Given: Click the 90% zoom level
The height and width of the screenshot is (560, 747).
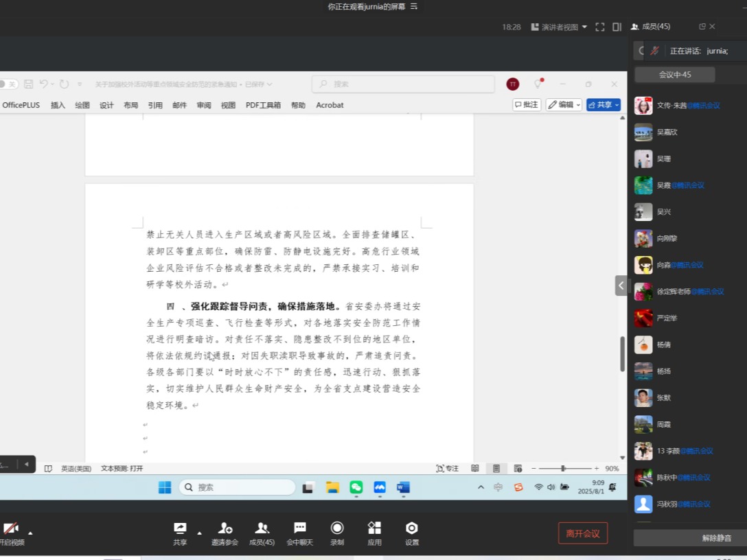Looking at the screenshot, I should (612, 469).
